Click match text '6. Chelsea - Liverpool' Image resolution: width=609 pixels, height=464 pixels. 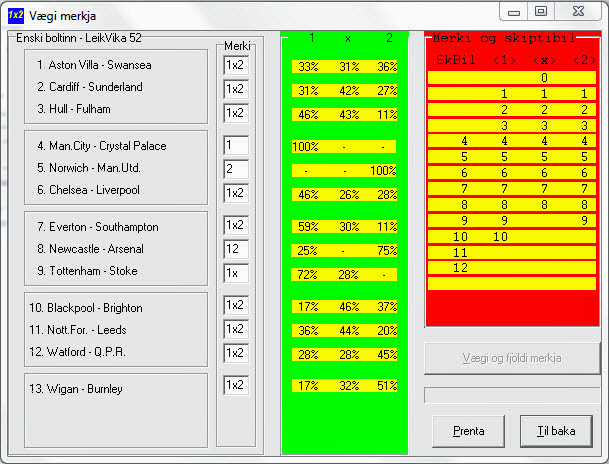point(88,190)
